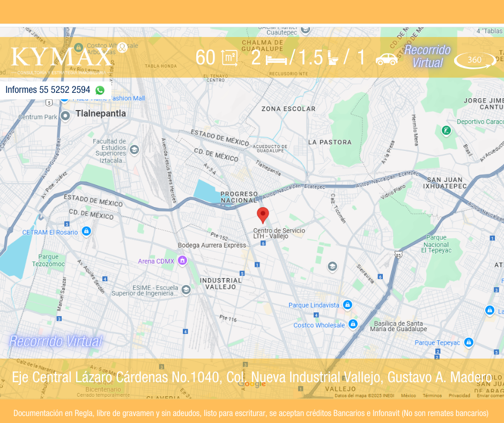Click the green WhatsApp icon beside Informes

pyautogui.click(x=100, y=90)
